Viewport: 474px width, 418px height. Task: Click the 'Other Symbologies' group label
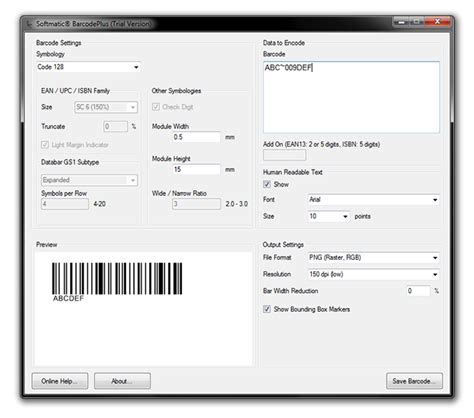176,91
